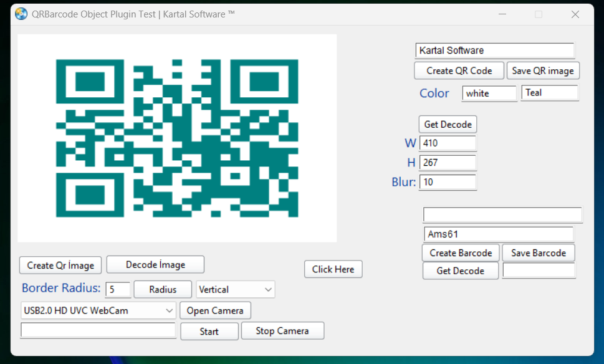Click the Create QR Code button
The width and height of the screenshot is (604, 364).
(x=459, y=71)
